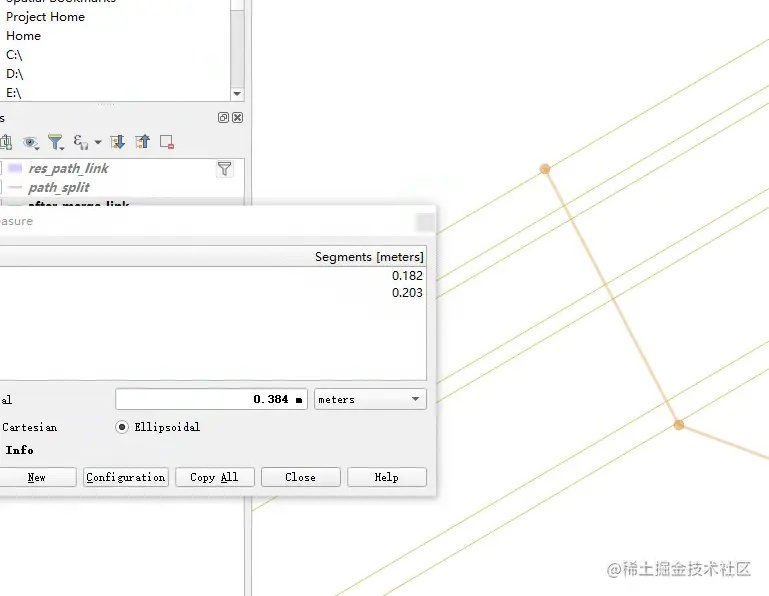Viewport: 769px width, 596px height.
Task: Select the Home entry in the Browser
Action: click(x=23, y=36)
